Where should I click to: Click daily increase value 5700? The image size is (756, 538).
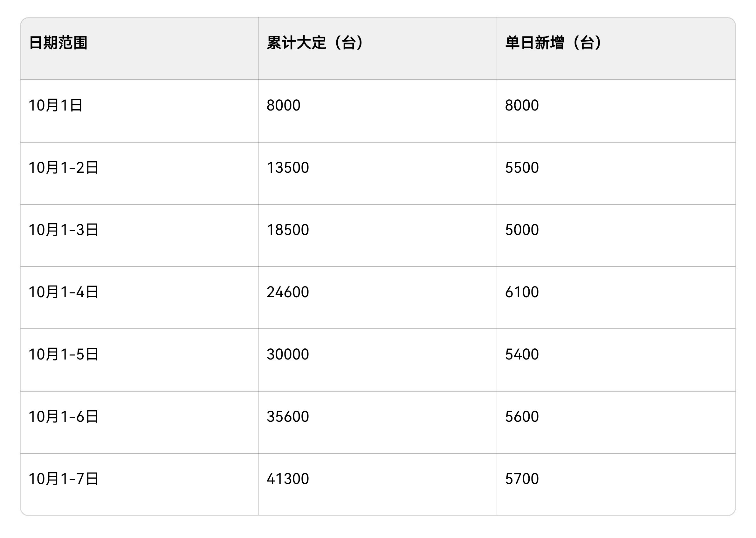point(522,479)
